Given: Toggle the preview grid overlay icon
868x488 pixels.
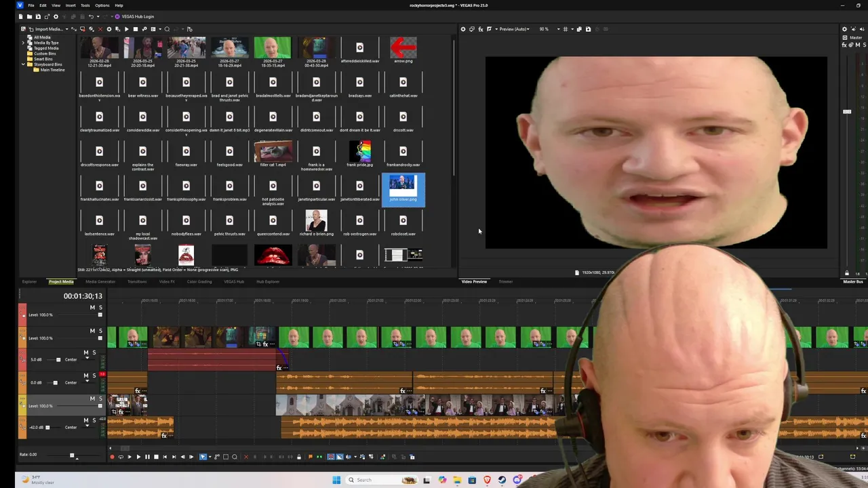Looking at the screenshot, I should point(566,29).
